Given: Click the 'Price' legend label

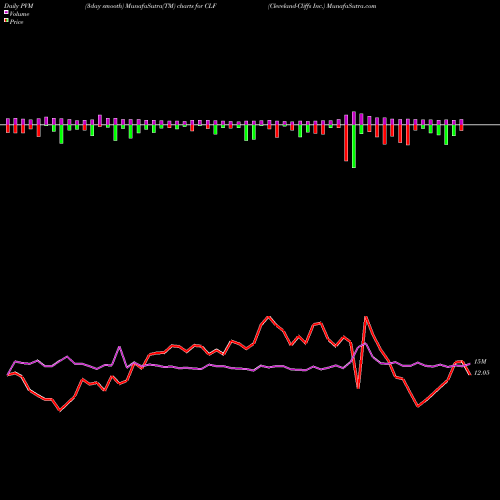Looking at the screenshot, I should coord(16,22).
